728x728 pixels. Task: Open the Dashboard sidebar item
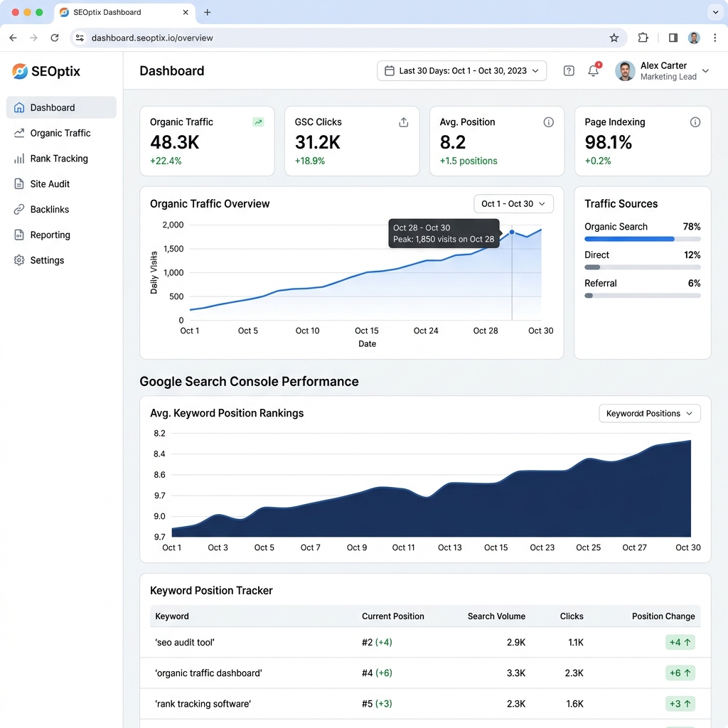tap(61, 107)
